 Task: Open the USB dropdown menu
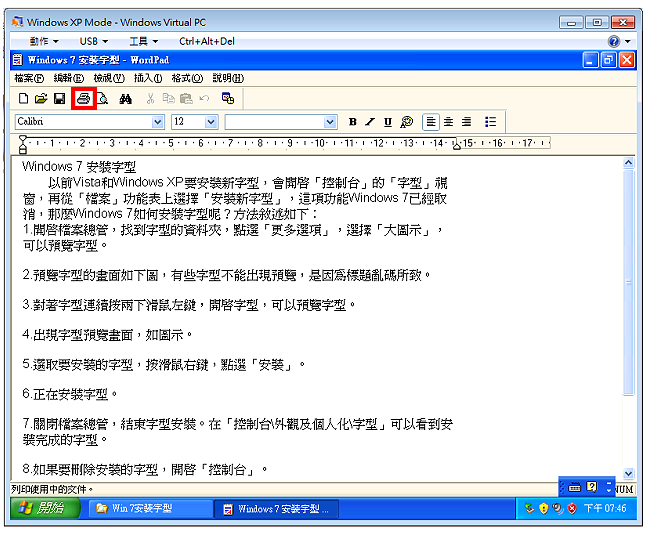(94, 41)
